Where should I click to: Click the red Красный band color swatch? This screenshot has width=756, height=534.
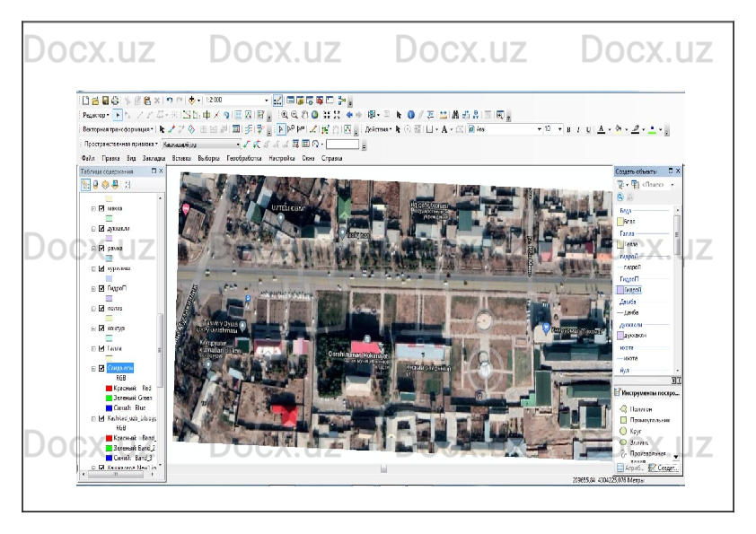click(x=109, y=389)
